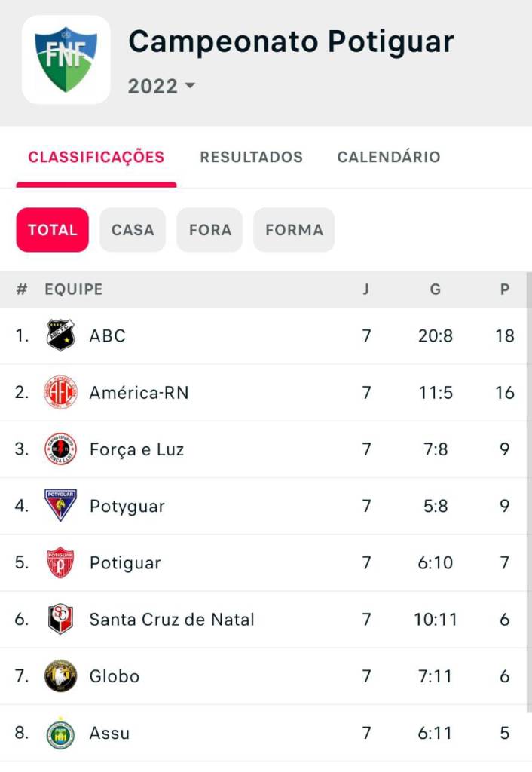Screen dimensions: 532x772
Task: Switch to the Forma filter
Action: (x=294, y=230)
